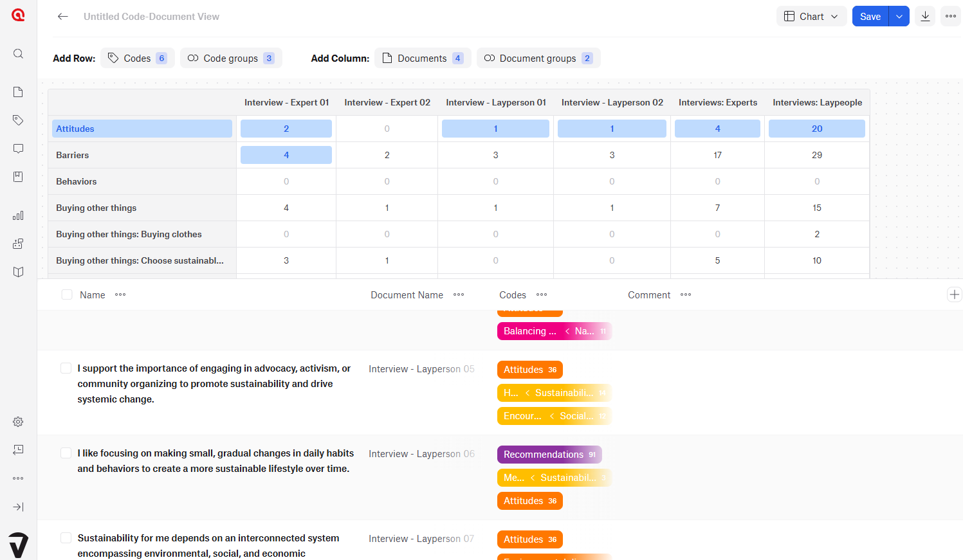Click orange Attitudes tag in Layperson 05 row
Image resolution: width=963 pixels, height=560 pixels.
click(x=530, y=370)
